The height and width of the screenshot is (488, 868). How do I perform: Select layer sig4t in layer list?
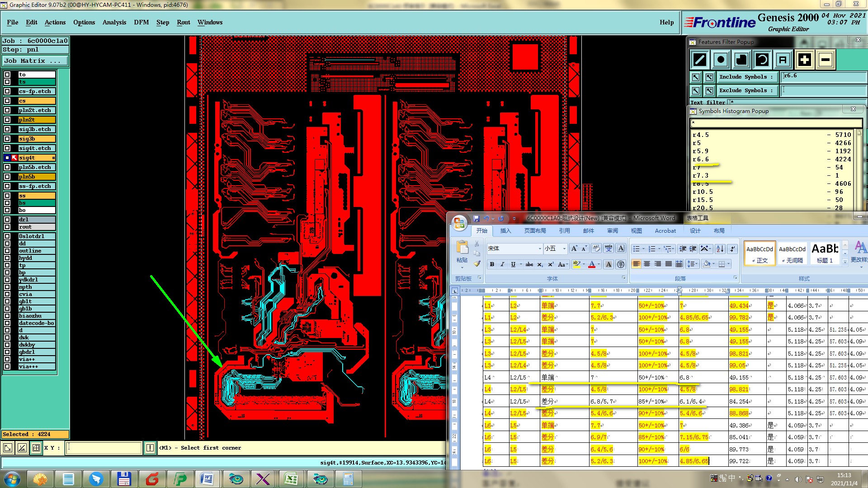(x=36, y=158)
